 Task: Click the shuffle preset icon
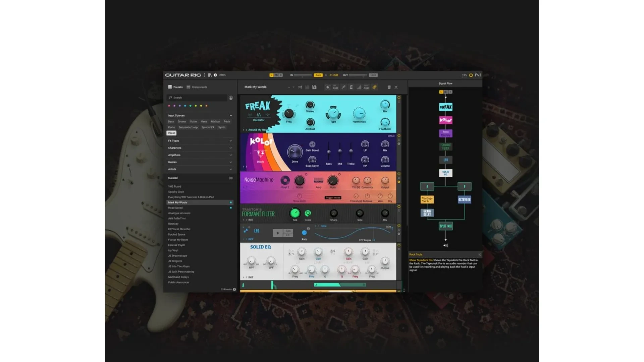[300, 87]
